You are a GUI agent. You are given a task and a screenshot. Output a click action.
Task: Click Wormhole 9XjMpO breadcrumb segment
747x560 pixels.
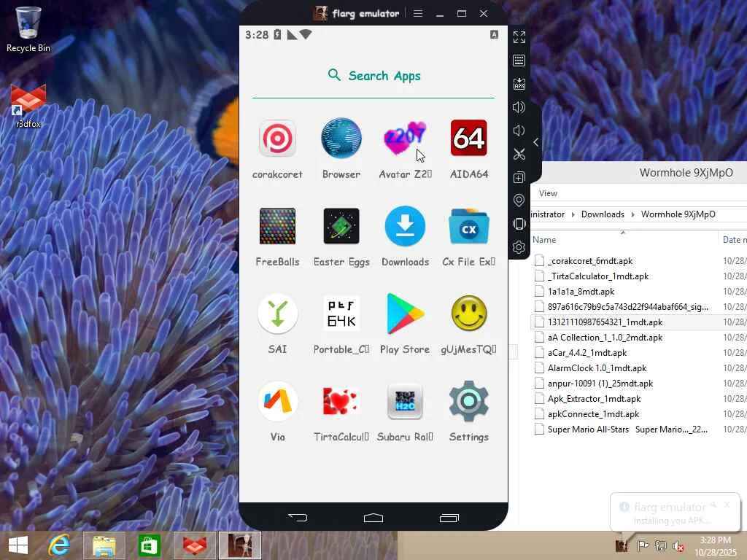678,214
